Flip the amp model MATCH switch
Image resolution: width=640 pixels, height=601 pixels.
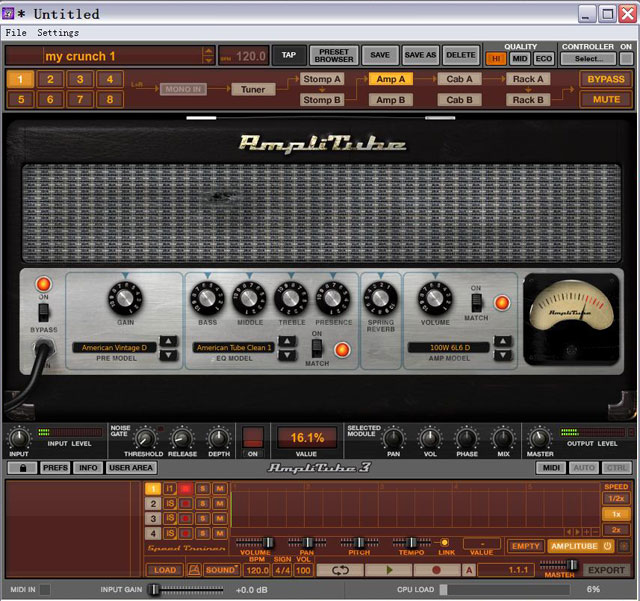476,303
